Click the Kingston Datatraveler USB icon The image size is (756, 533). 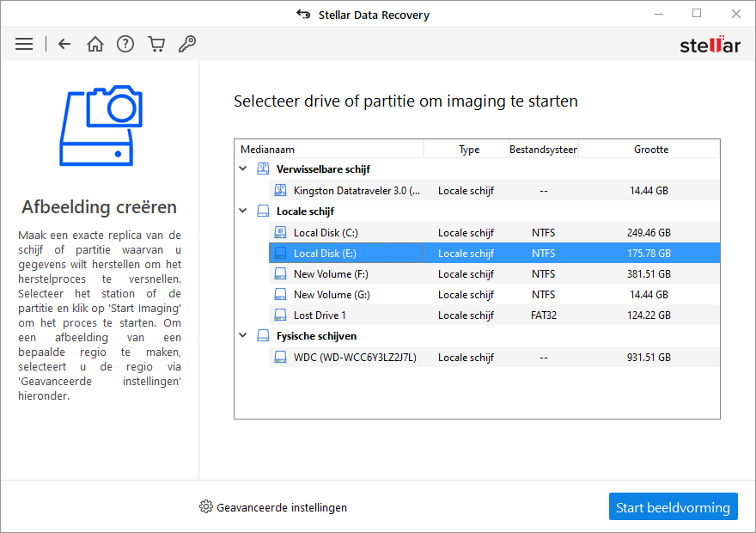pyautogui.click(x=280, y=190)
